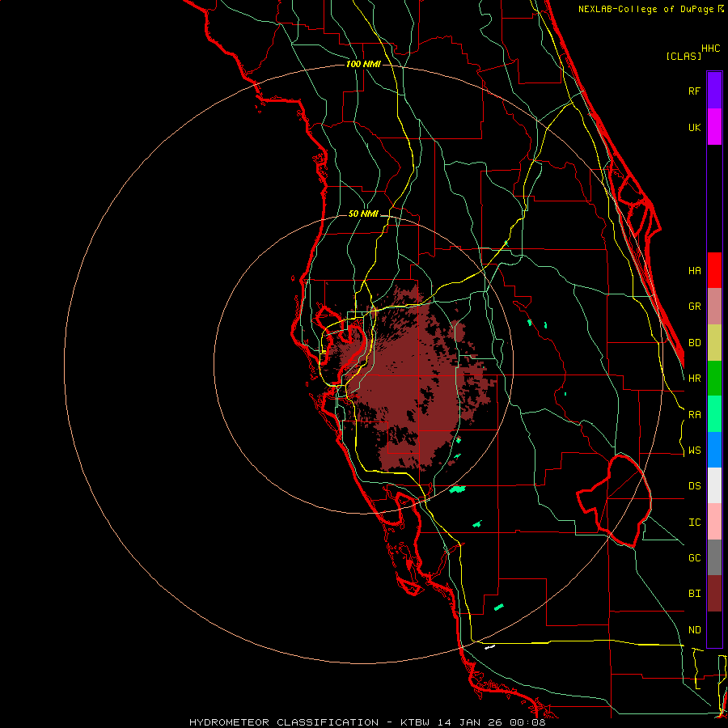The width and height of the screenshot is (728, 728).
Task: Click the HR green legend swatch
Action: (x=714, y=379)
